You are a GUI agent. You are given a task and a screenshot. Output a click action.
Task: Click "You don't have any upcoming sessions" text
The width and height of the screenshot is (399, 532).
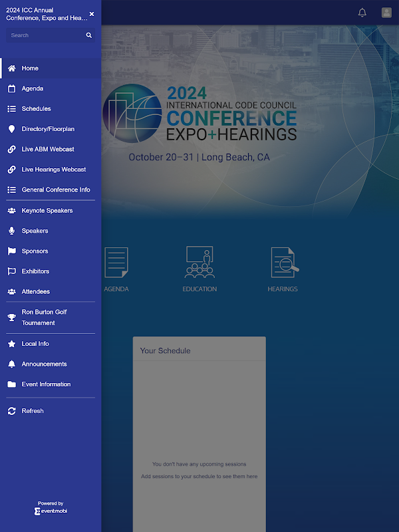pyautogui.click(x=199, y=464)
